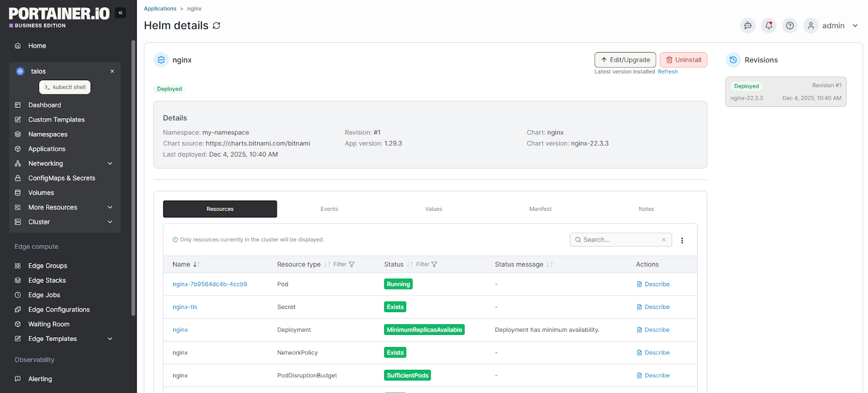
Task: Click the Alerting icon in sidebar
Action: point(18,379)
